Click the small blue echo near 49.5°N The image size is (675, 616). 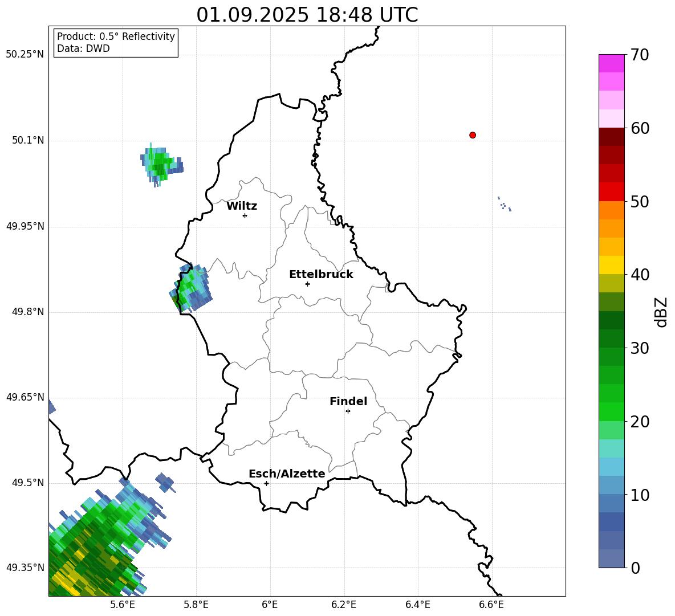click(165, 482)
